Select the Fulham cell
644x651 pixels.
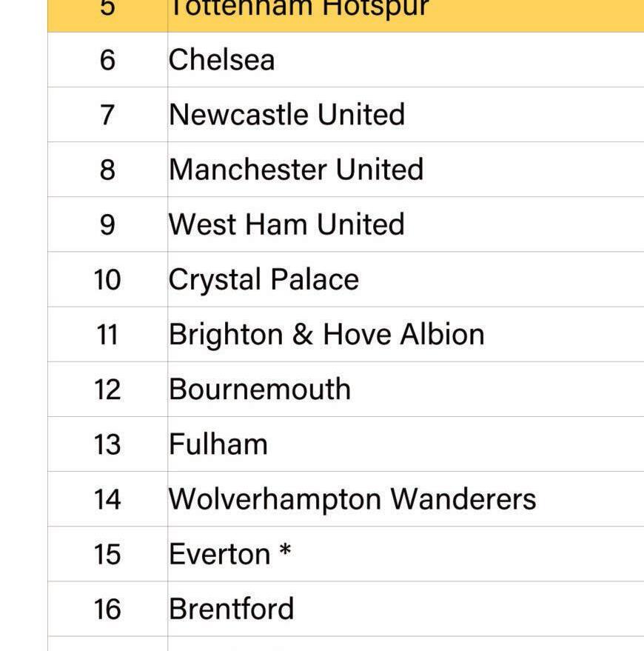[218, 444]
